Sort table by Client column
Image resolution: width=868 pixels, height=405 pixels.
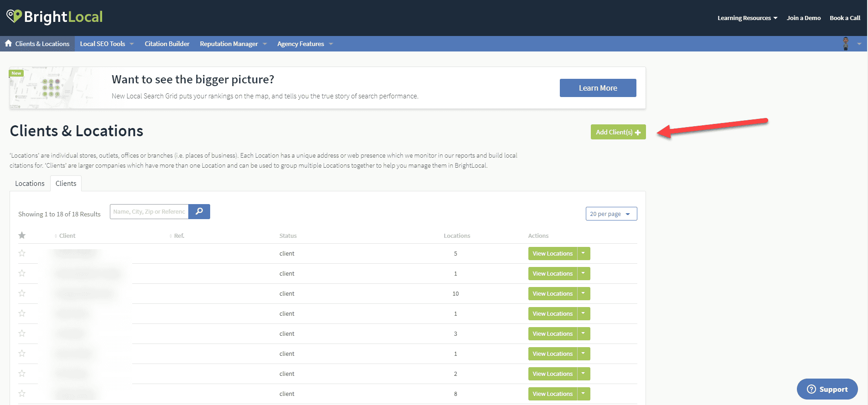click(x=67, y=236)
